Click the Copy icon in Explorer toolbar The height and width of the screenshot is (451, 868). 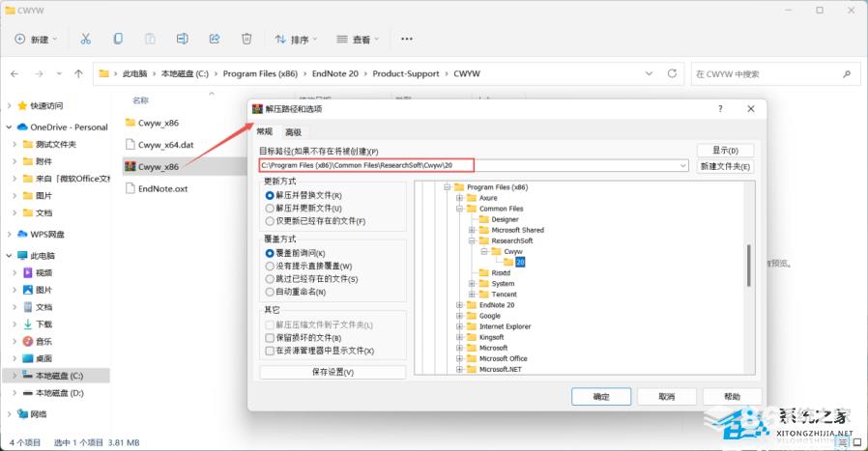click(118, 39)
